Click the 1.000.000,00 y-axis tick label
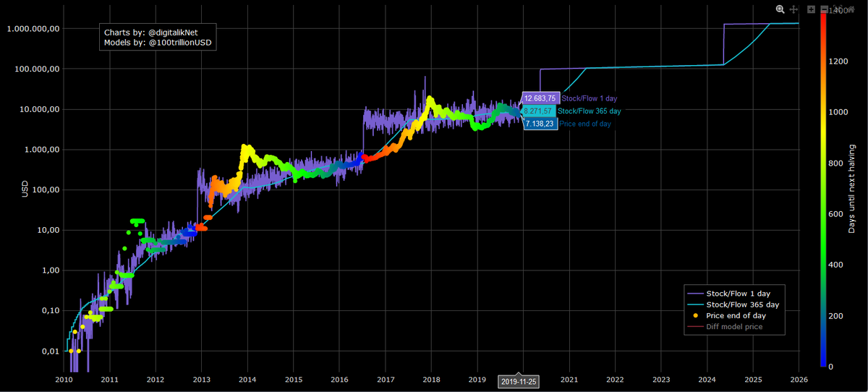The image size is (868, 392). pos(33,28)
